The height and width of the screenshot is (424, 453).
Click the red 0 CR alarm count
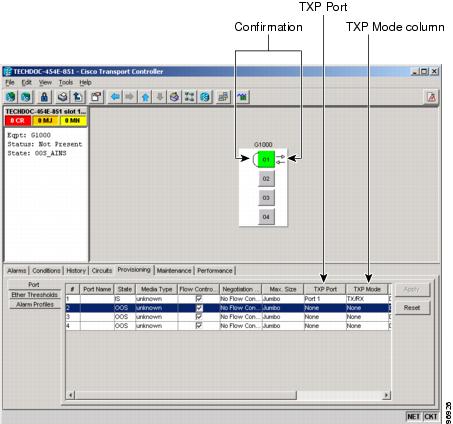tap(18, 121)
